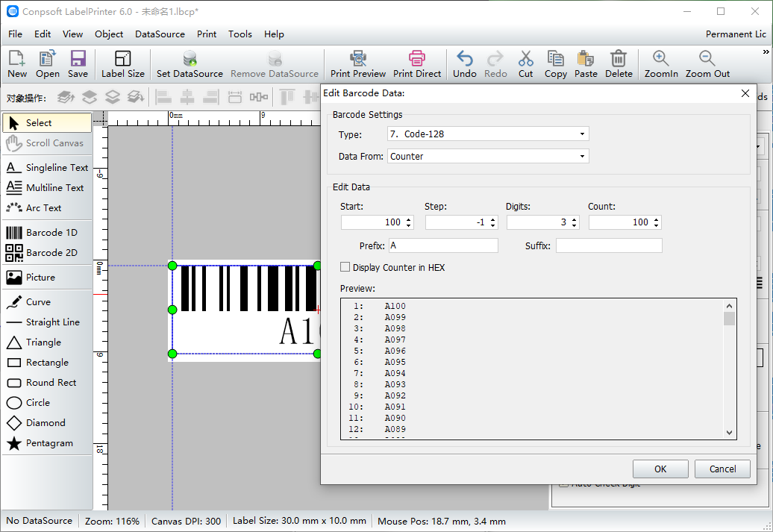Activate the Select arrow tool
This screenshot has width=773, height=532.
(x=47, y=123)
